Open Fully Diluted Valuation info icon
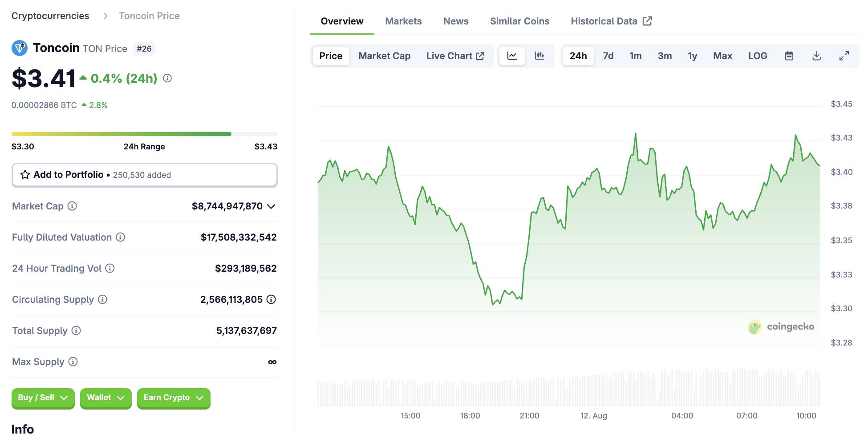Screen dimensions: 868x434 point(120,237)
